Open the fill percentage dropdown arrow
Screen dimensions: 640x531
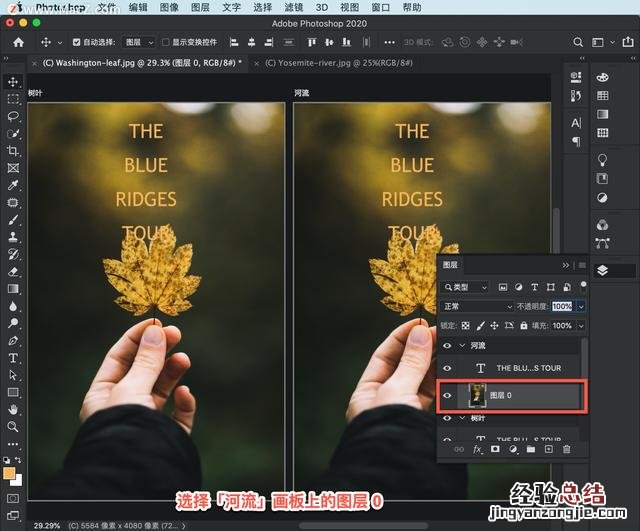[x=581, y=326]
